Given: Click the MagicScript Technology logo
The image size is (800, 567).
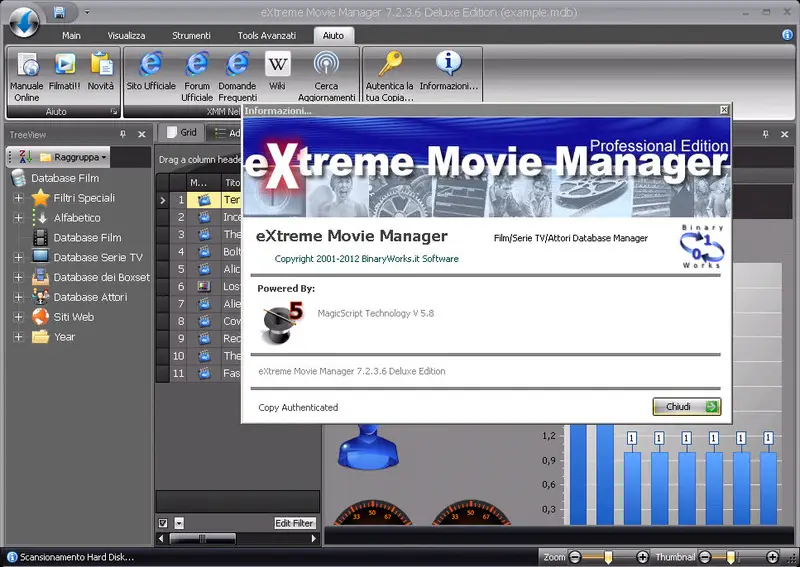Looking at the screenshot, I should [282, 324].
